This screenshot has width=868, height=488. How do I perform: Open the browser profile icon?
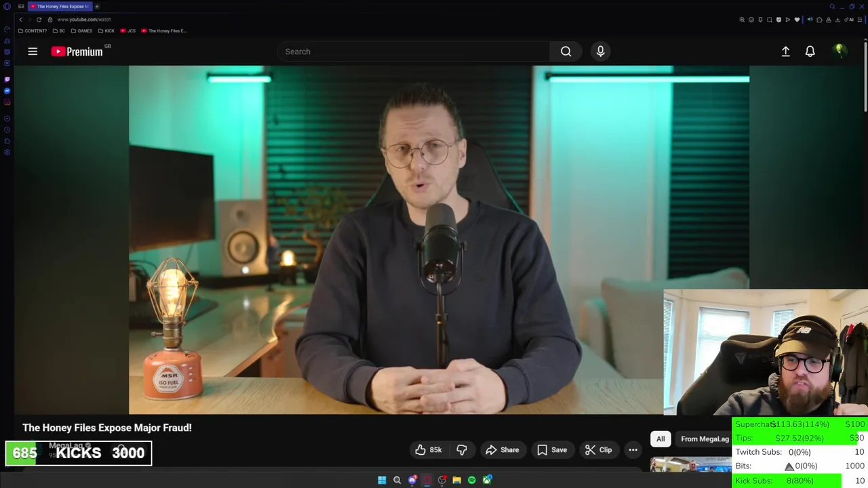(829, 20)
